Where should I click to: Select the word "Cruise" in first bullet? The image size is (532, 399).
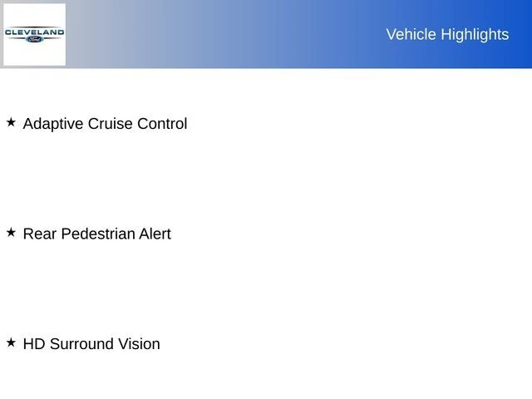click(x=110, y=124)
